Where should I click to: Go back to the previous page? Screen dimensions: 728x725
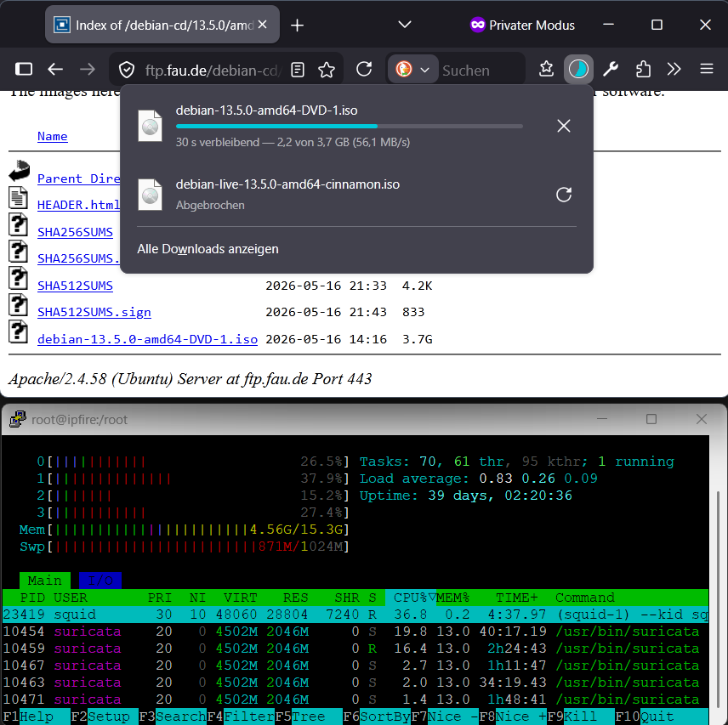coord(55,70)
